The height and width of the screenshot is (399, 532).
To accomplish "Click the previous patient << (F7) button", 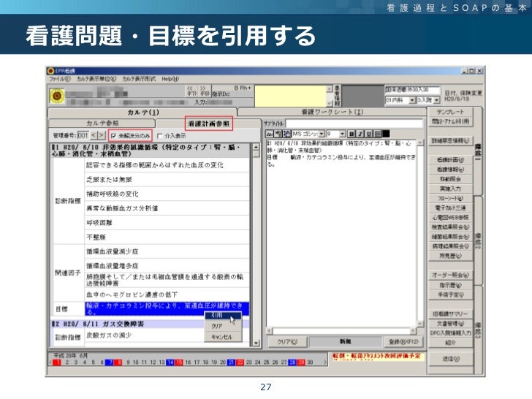I will pyautogui.click(x=191, y=91).
